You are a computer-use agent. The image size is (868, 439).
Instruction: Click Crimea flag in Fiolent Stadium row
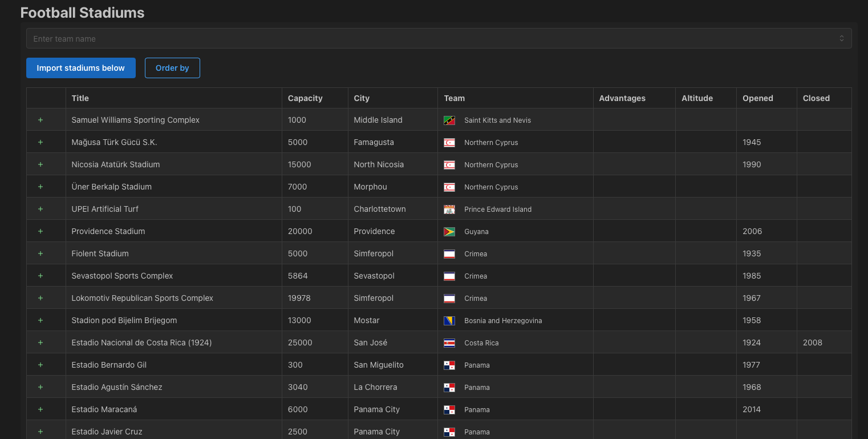click(449, 254)
